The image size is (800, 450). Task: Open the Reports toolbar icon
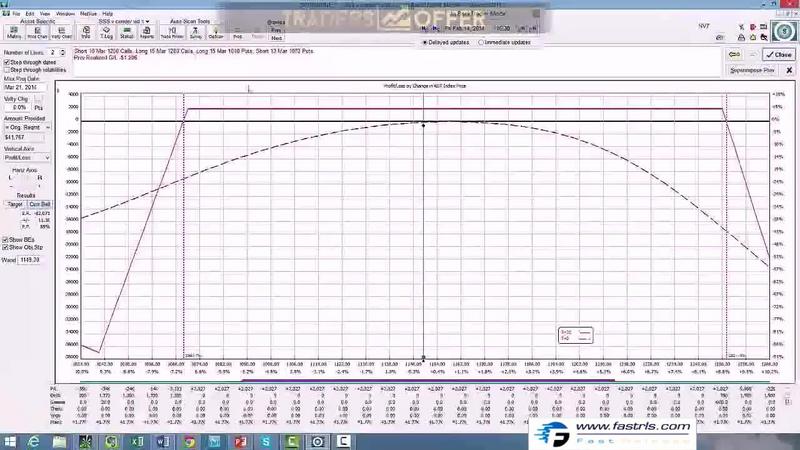146,33
